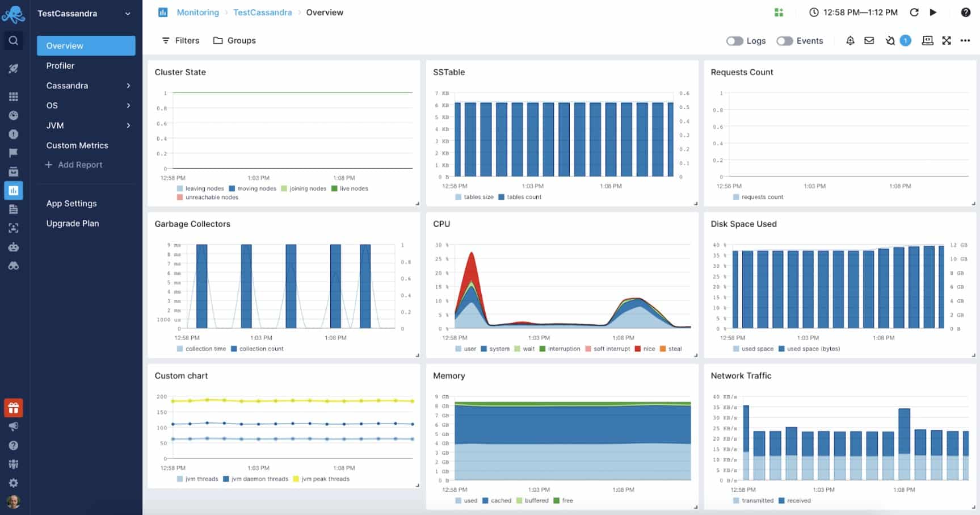The image size is (980, 515).
Task: Open the search sidebar icon
Action: (x=14, y=40)
